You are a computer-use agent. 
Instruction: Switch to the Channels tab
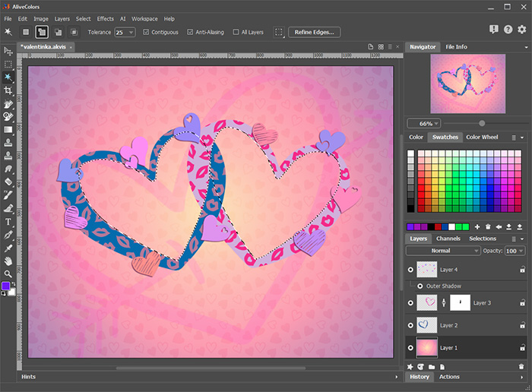448,239
